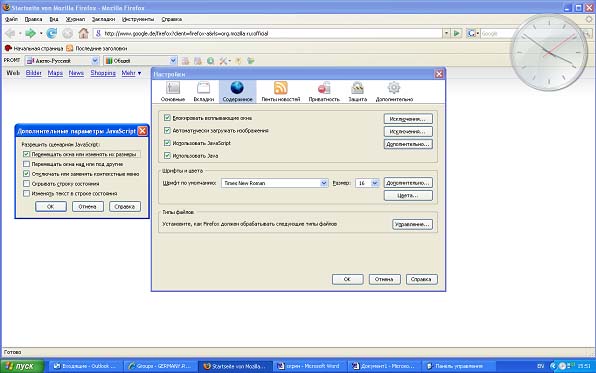Toggle Отключать или заменять контекстные меню
The width and height of the screenshot is (596, 373).
tap(26, 174)
